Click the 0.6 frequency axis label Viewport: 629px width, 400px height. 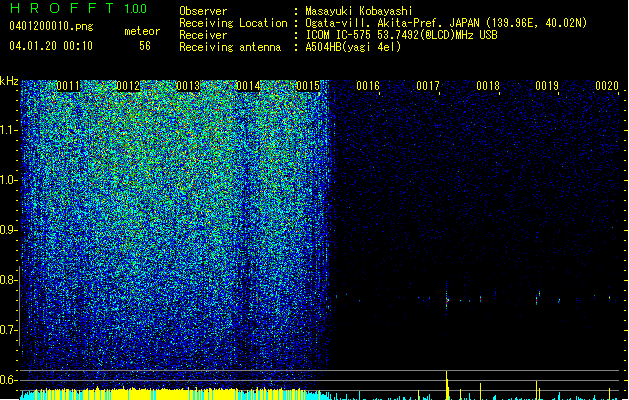(x=8, y=380)
